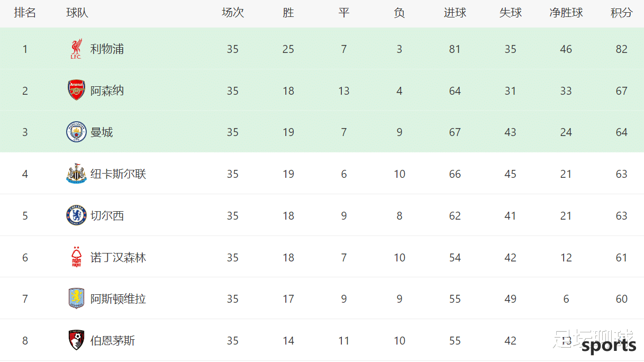
Task: Click the Aston Villa club crest
Action: tap(76, 298)
